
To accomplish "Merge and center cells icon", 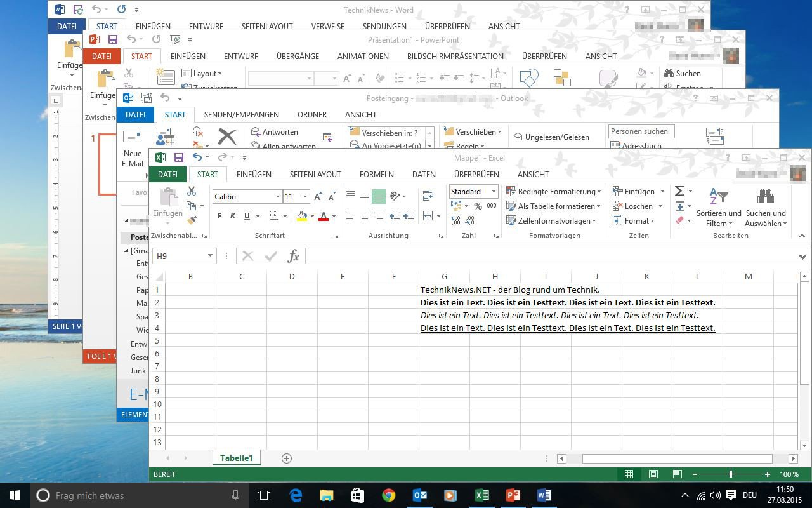I will coord(428,216).
